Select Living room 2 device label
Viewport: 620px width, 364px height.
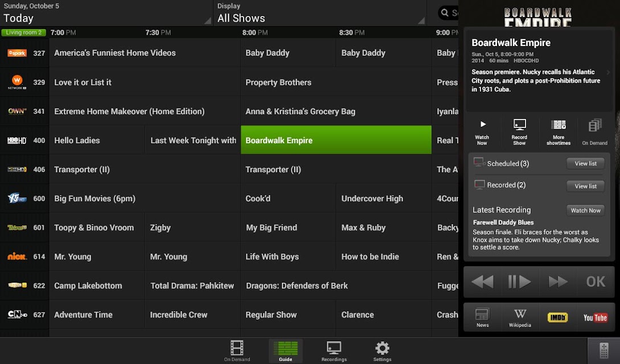(24, 32)
